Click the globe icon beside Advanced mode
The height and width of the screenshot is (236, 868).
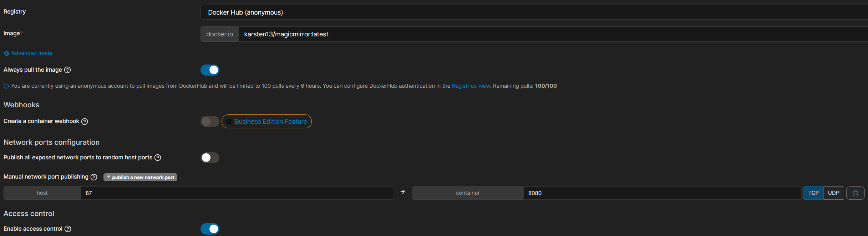click(x=6, y=53)
